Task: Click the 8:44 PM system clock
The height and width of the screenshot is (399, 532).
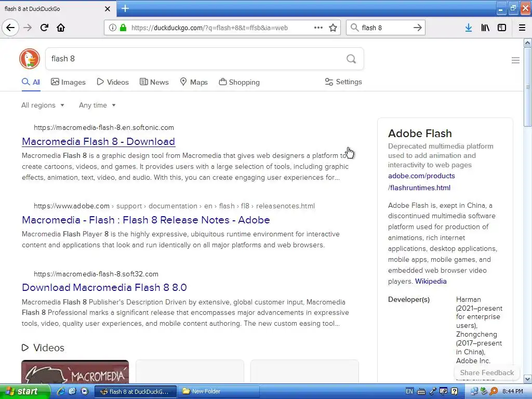Action: coord(513,392)
